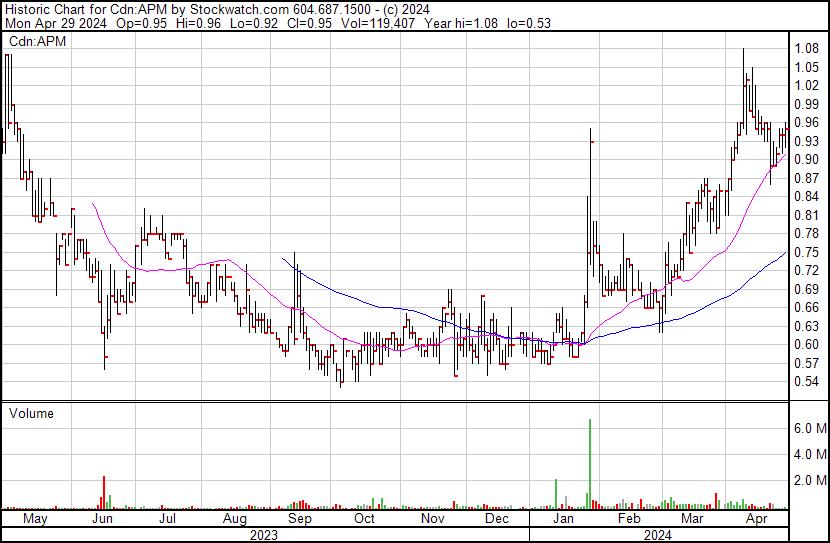
Task: Click the 0.75 price level on the axis
Action: click(806, 252)
